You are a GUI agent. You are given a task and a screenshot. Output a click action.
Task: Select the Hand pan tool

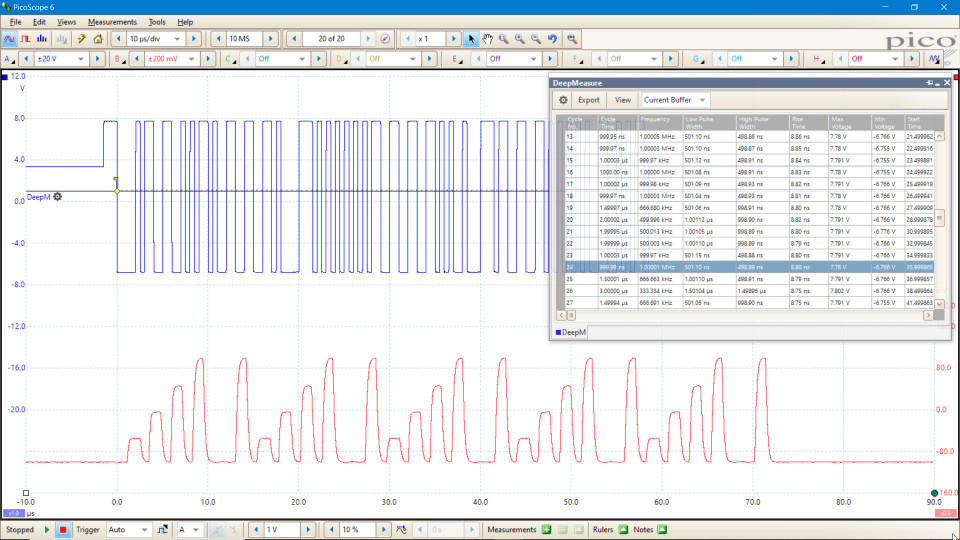(x=488, y=39)
